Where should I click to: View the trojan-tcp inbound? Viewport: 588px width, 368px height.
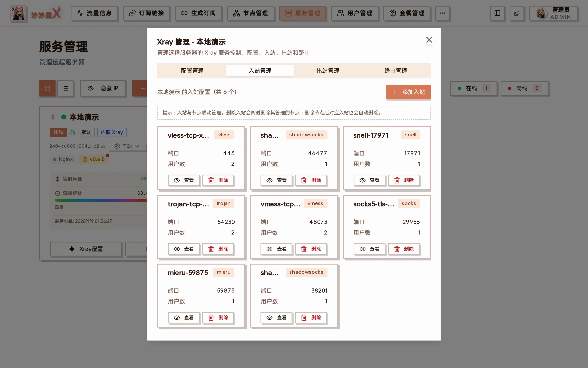coord(184,249)
